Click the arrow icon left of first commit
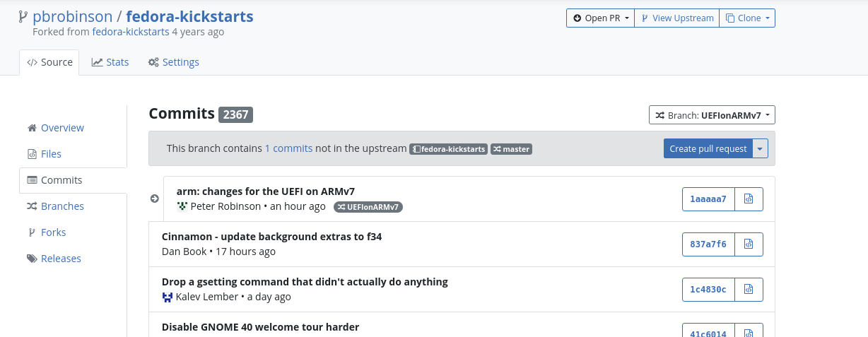The width and height of the screenshot is (868, 337). tap(155, 199)
